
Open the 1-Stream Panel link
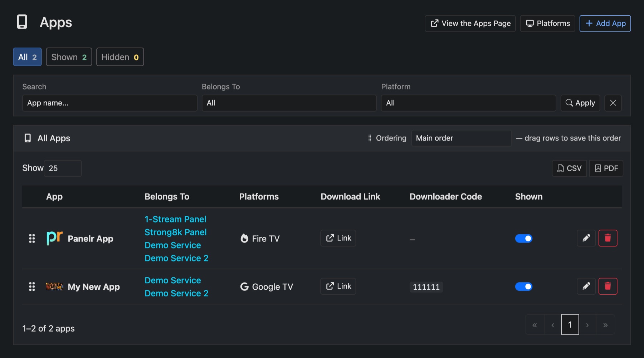[x=175, y=219]
